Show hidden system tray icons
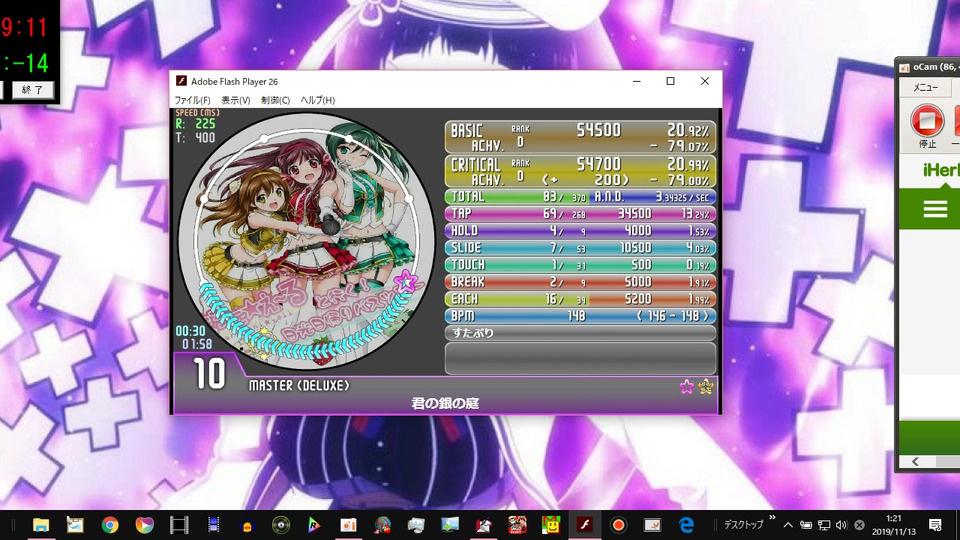 [x=788, y=525]
